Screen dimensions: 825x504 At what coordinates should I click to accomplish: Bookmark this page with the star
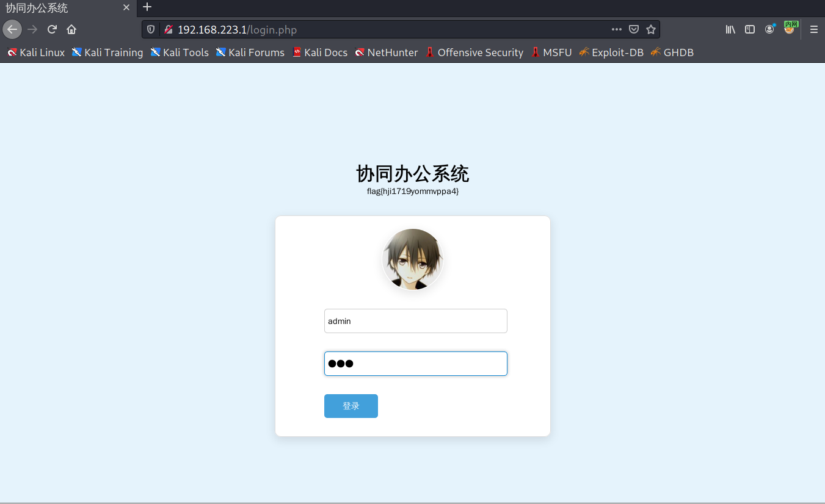click(x=651, y=29)
